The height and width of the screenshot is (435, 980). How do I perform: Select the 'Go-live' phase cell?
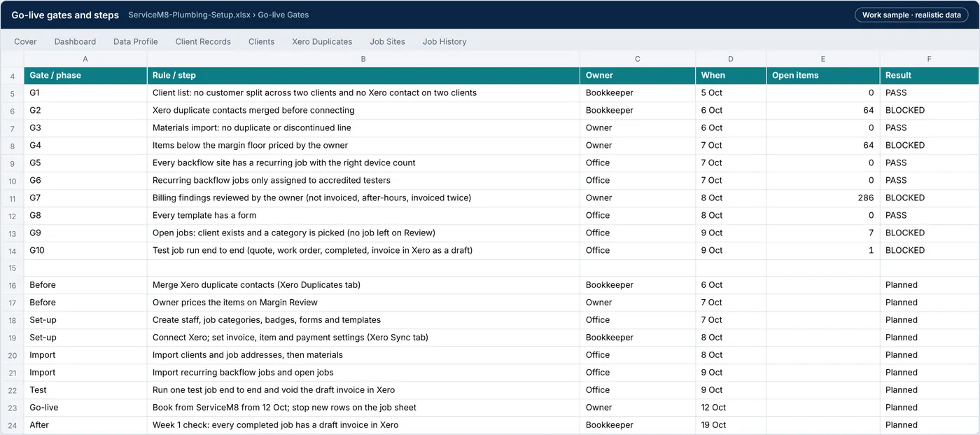tap(85, 408)
